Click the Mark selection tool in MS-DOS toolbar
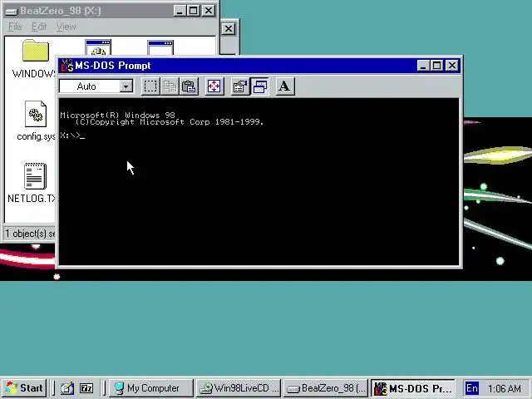 (x=150, y=86)
